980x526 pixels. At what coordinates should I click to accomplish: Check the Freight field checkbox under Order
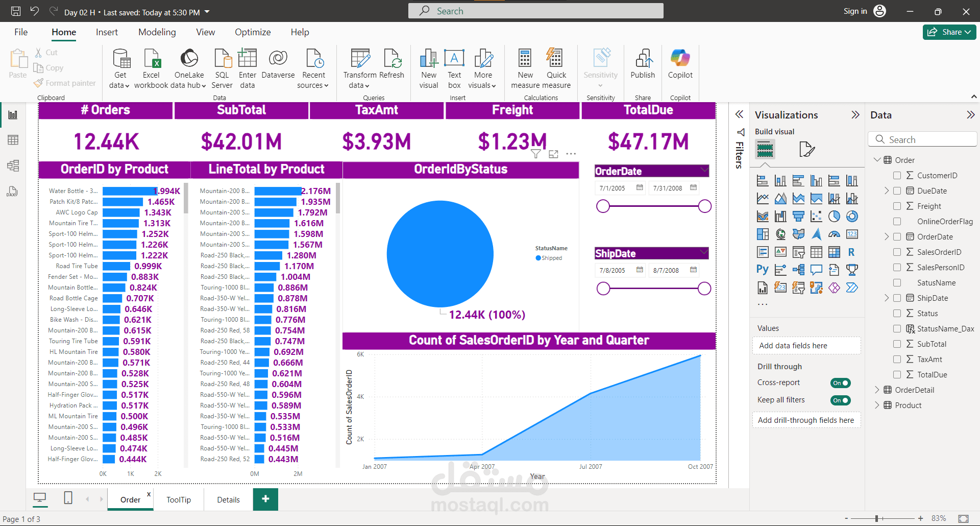[897, 206]
